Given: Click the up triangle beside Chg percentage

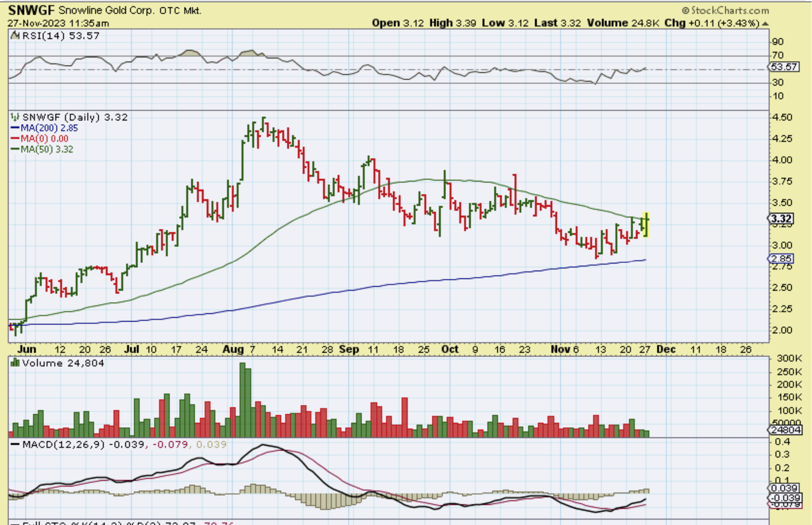Looking at the screenshot, I should click(x=765, y=23).
